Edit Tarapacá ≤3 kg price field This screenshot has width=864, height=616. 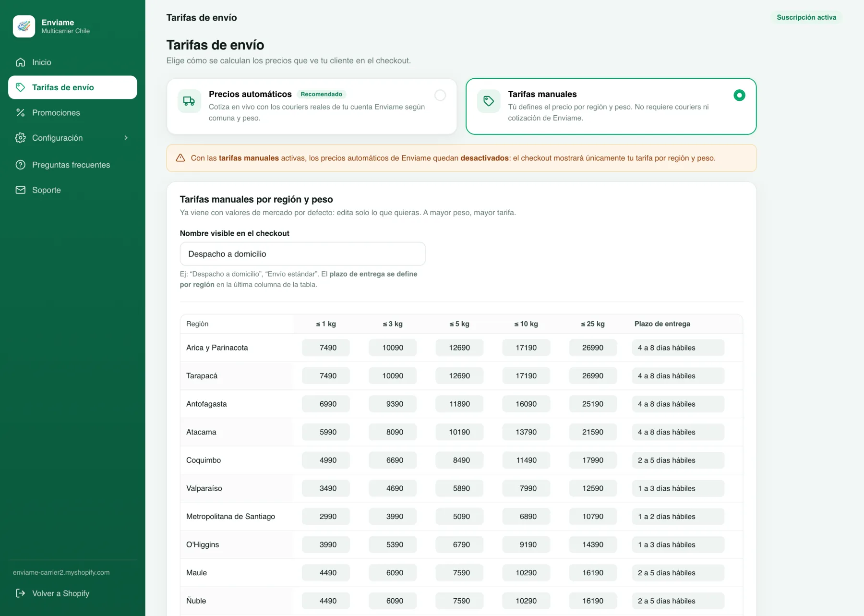[393, 376]
